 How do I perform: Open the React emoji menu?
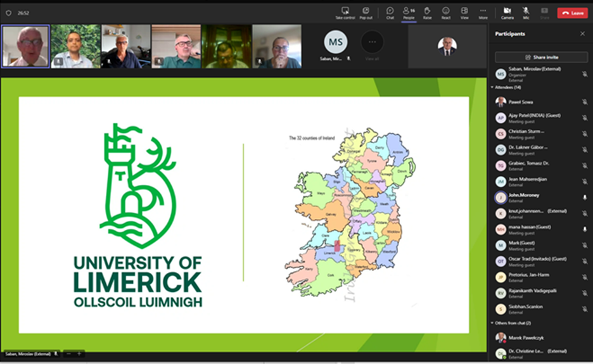point(446,13)
